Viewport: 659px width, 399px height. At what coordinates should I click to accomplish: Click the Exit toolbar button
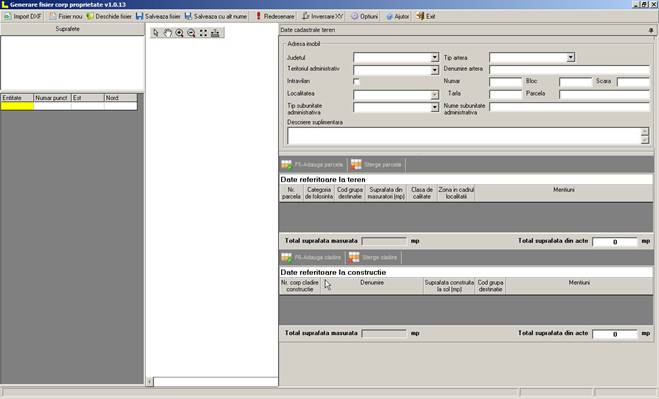[x=426, y=16]
